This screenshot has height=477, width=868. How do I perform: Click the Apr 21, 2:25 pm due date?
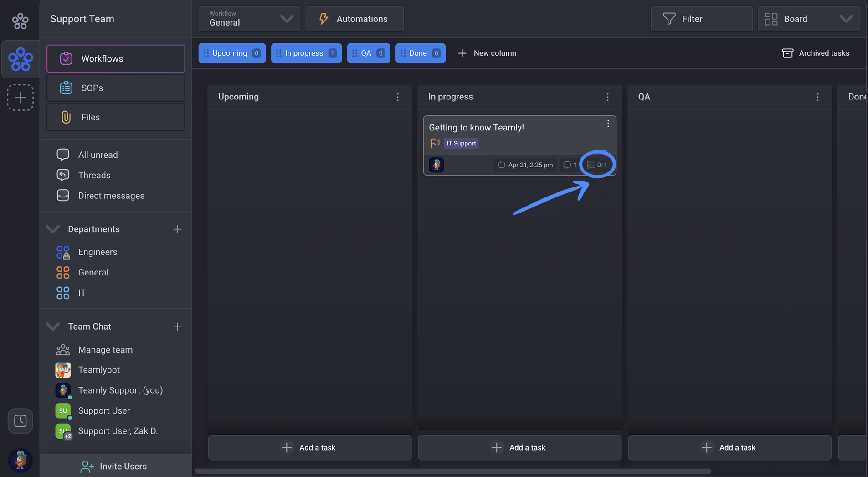click(525, 165)
